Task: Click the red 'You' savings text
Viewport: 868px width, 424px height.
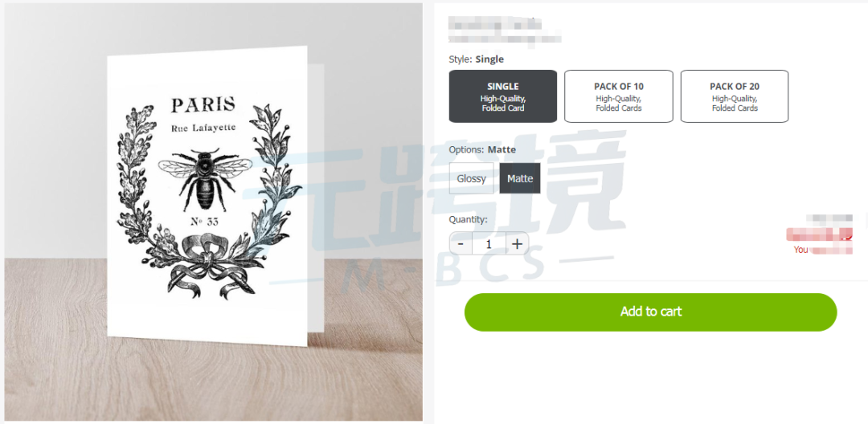Action: (x=800, y=250)
